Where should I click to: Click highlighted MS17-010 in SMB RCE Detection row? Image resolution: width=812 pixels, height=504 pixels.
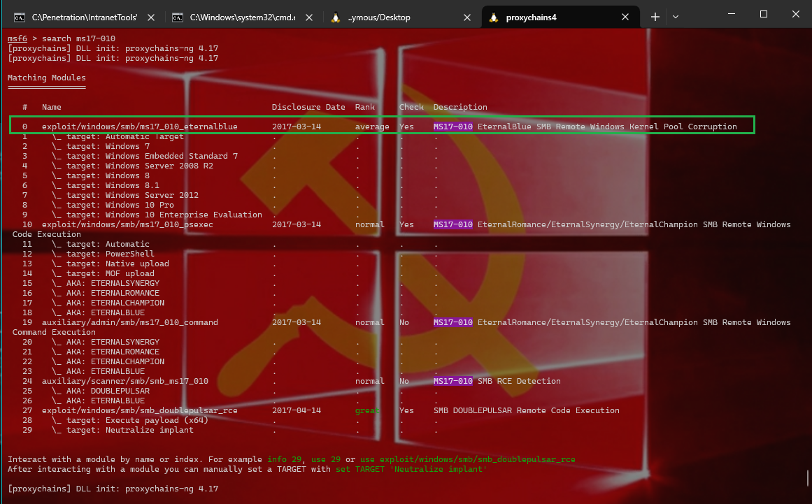[x=453, y=381]
